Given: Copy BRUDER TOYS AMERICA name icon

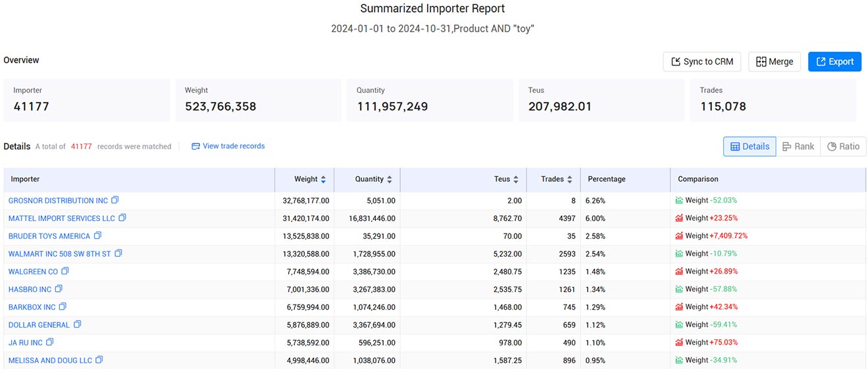Looking at the screenshot, I should [x=97, y=235].
